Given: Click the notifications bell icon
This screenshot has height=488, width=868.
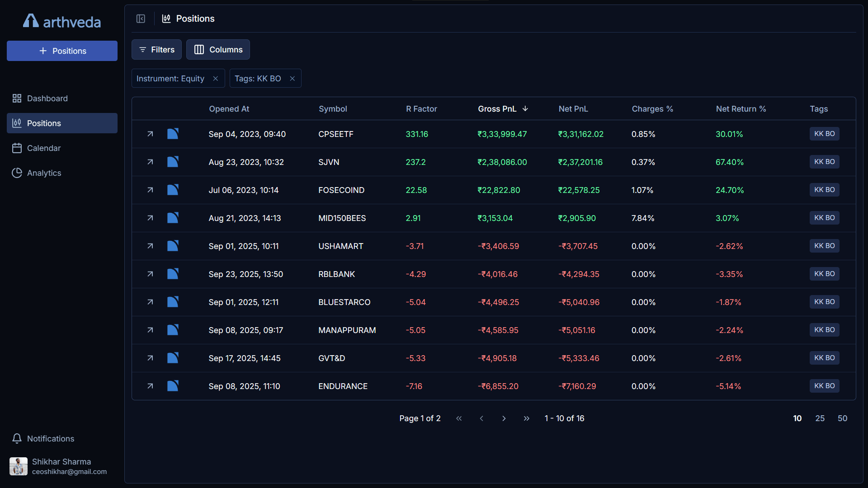Looking at the screenshot, I should tap(17, 438).
